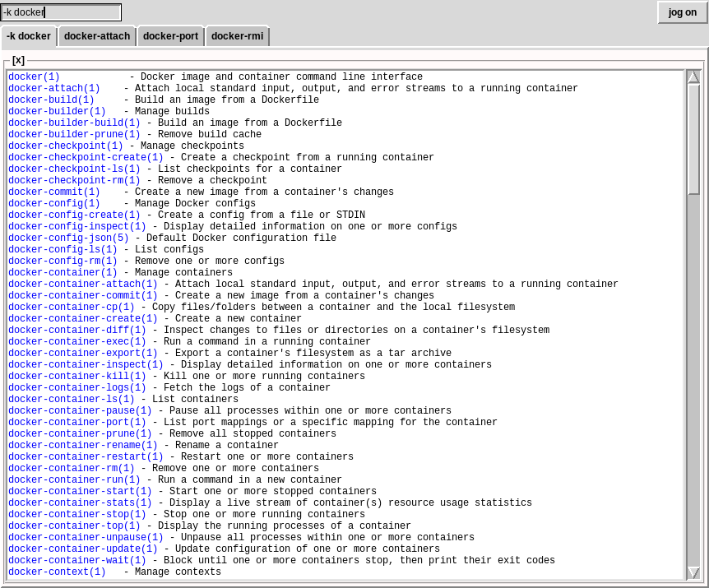Open the docker-builder-prune(1) link
This screenshot has height=588, width=709.
pyautogui.click(x=74, y=134)
